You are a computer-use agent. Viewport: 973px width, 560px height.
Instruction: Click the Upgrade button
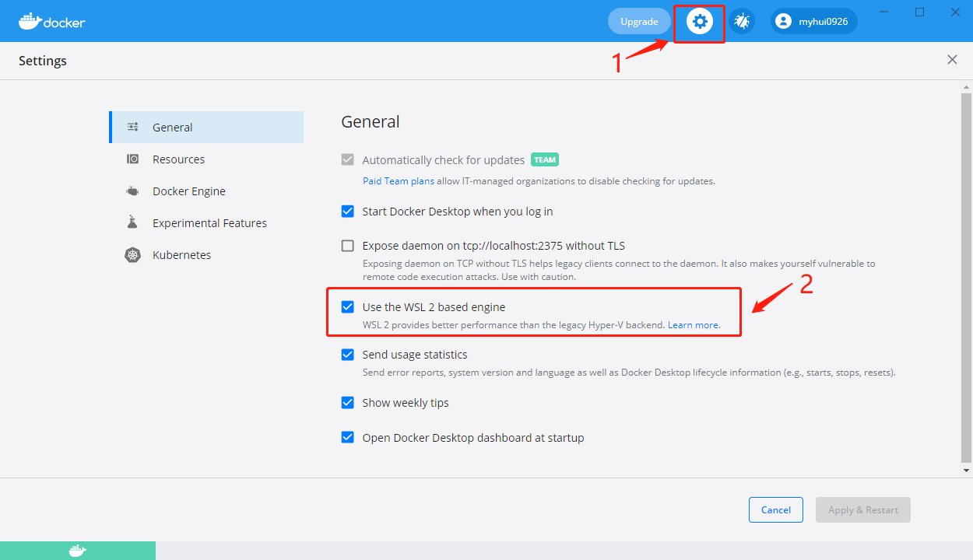(x=639, y=22)
